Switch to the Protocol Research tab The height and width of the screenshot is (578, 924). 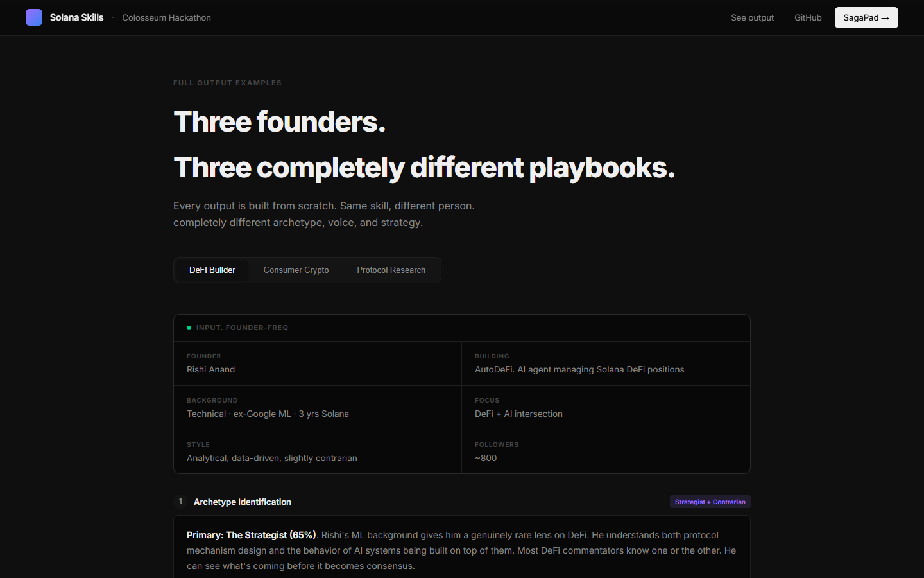pos(391,270)
